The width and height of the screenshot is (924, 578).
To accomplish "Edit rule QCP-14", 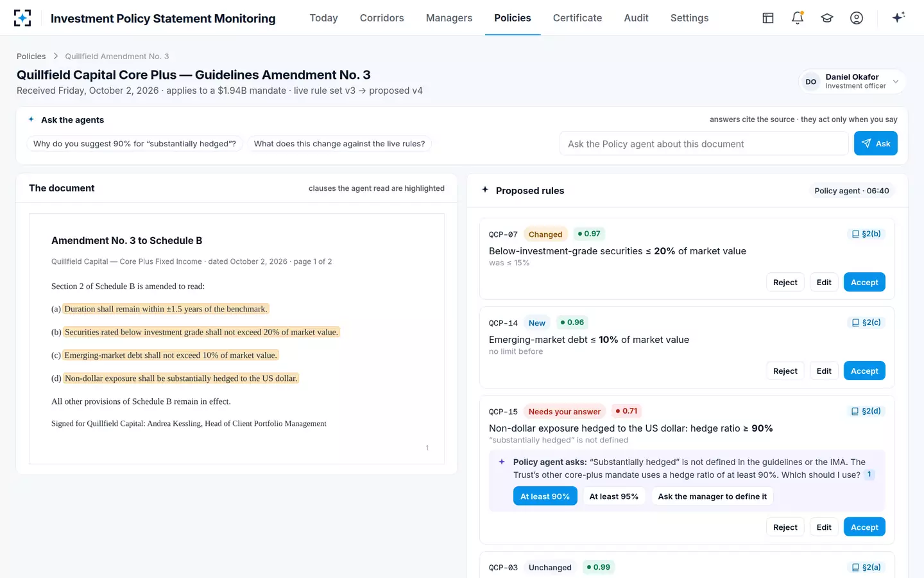I will click(824, 371).
